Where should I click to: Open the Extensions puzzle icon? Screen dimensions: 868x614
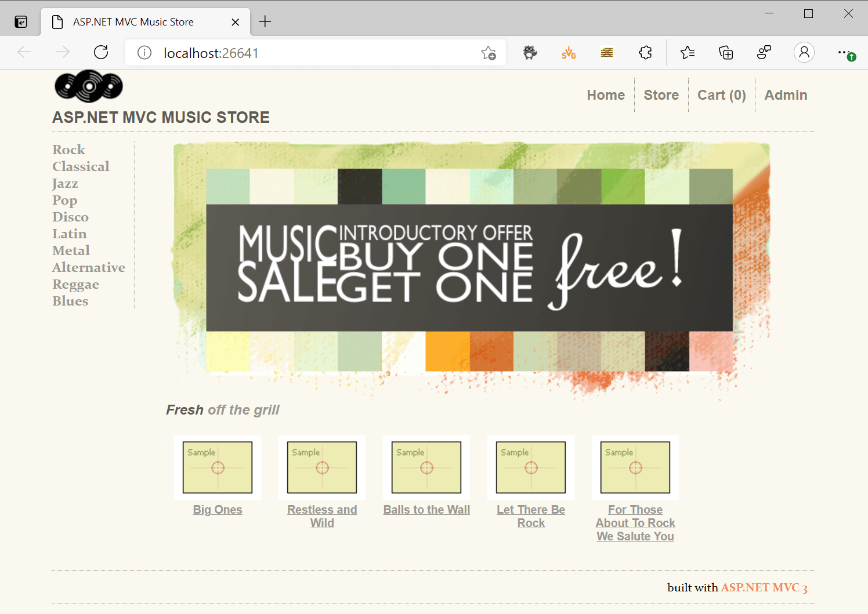(x=645, y=53)
